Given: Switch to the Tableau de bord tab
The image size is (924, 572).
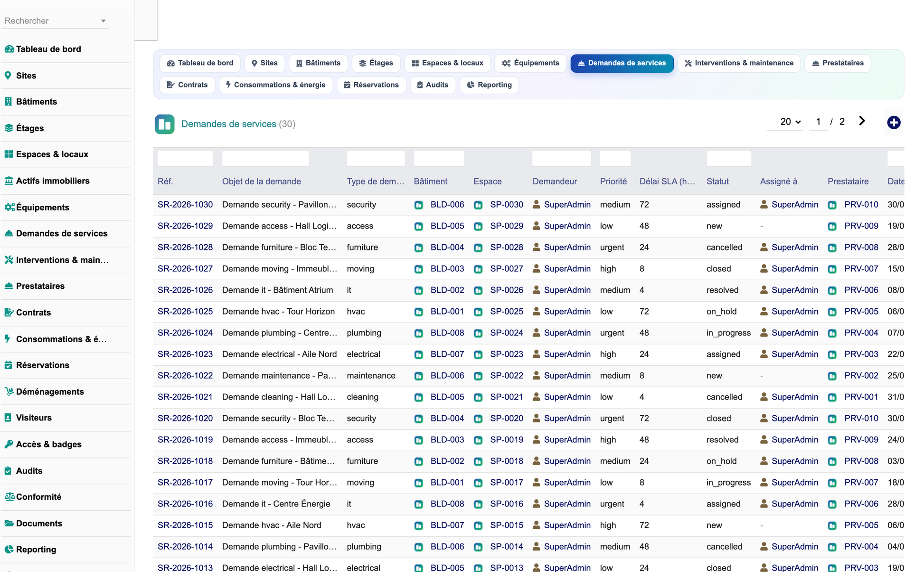Looking at the screenshot, I should [x=200, y=63].
